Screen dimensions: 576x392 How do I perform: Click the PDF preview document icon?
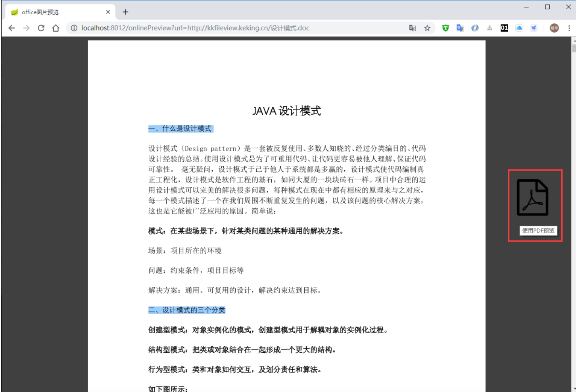(532, 198)
